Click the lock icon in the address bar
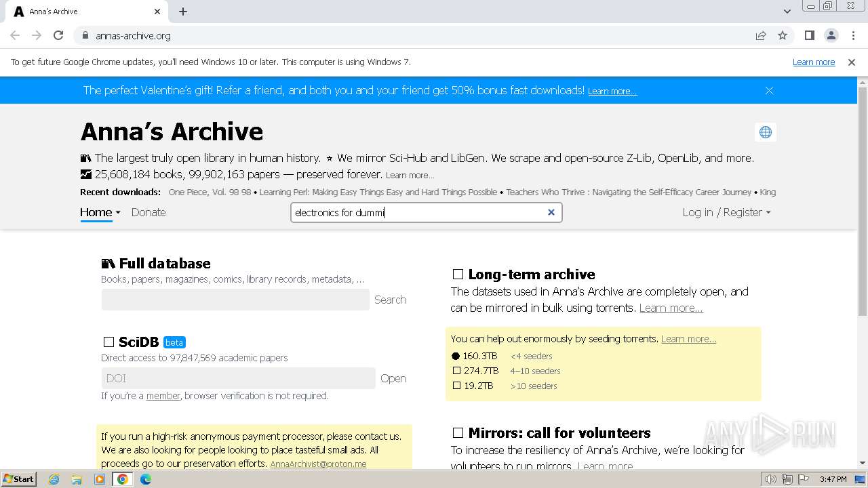 point(85,35)
